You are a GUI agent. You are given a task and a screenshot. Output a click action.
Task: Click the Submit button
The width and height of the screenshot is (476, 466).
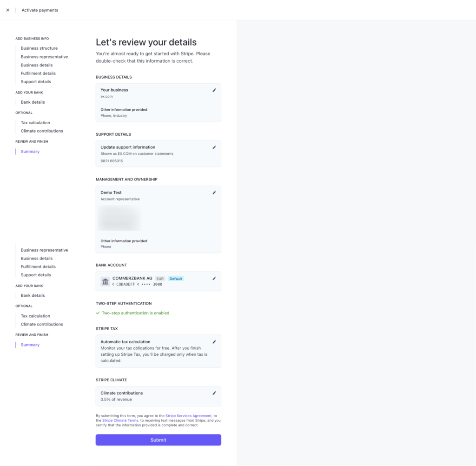158,440
